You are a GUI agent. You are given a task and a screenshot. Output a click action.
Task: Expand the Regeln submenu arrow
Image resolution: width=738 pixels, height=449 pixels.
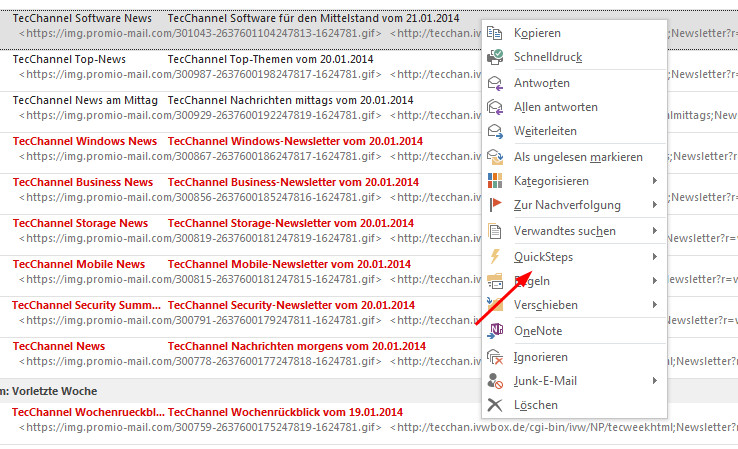[655, 281]
